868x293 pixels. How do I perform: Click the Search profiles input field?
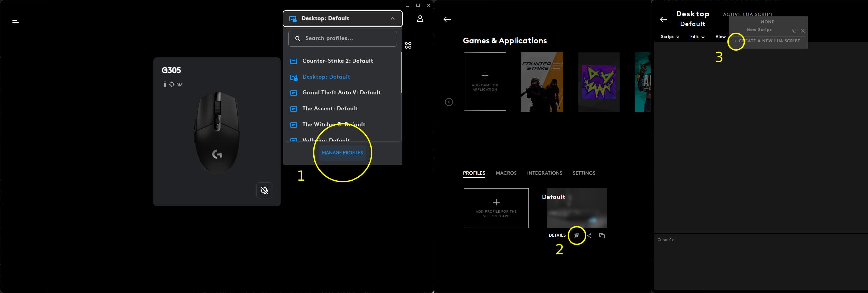pyautogui.click(x=342, y=39)
